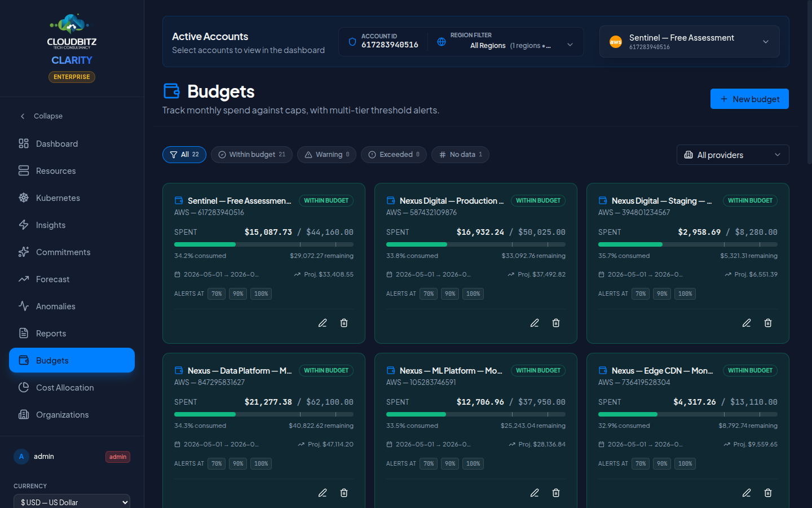Click the AWS provider logo
The height and width of the screenshot is (508, 812).
click(616, 42)
